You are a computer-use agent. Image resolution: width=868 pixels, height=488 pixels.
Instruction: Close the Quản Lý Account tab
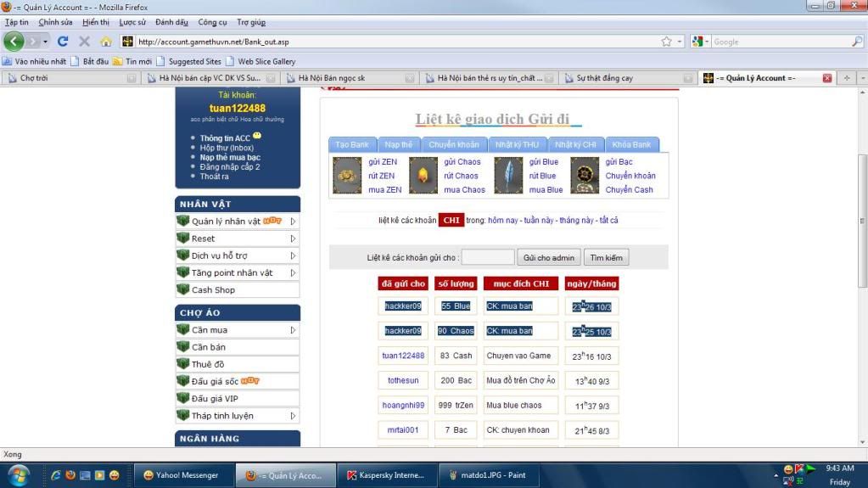tap(827, 78)
